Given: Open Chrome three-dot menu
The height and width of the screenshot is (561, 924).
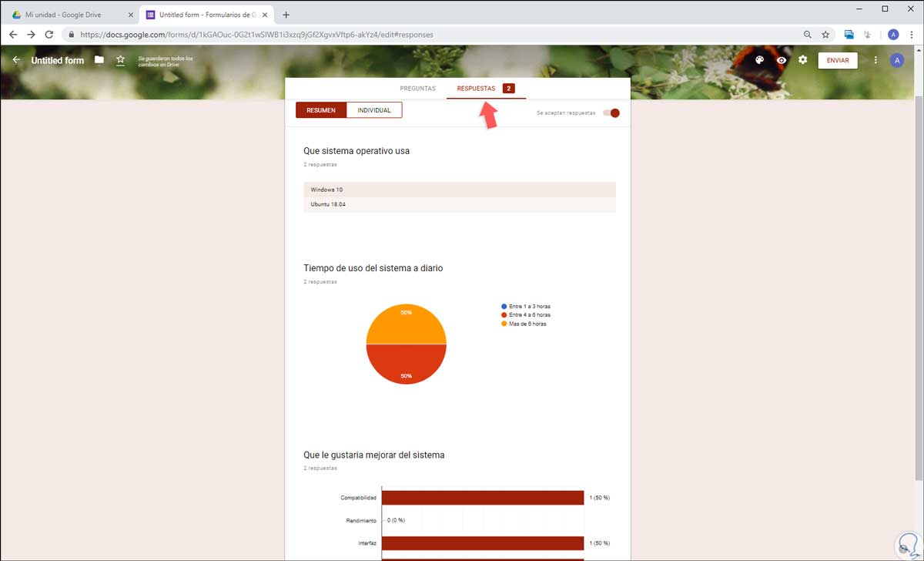Looking at the screenshot, I should click(912, 35).
